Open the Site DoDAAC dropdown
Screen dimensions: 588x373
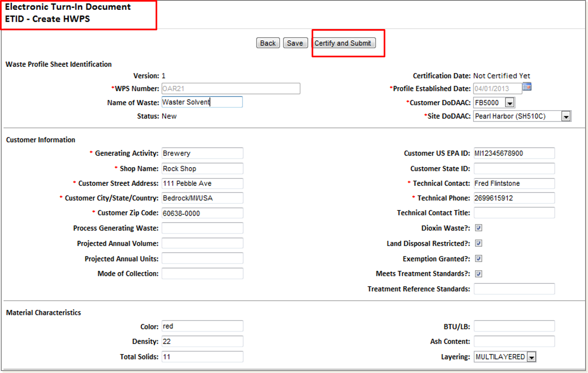point(566,116)
